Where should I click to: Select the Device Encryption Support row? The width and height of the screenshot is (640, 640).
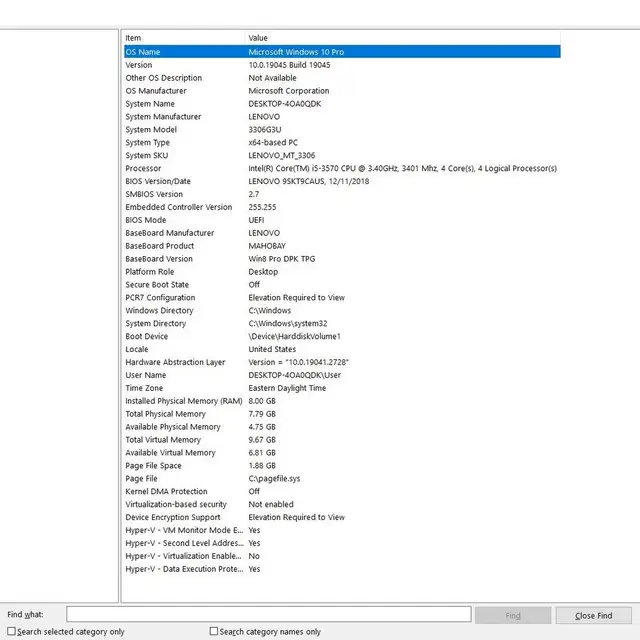[x=342, y=517]
